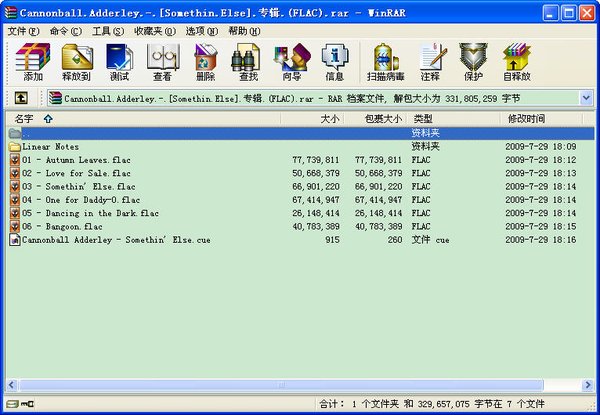This screenshot has height=415, width=600.
Task: Click the horizontal scrollbar thumb
Action: (281, 385)
